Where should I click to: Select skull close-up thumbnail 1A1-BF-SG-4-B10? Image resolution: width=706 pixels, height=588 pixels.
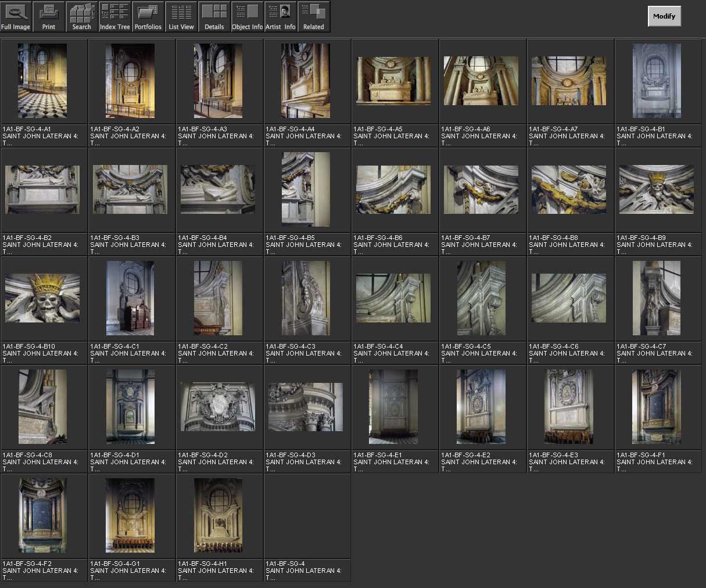click(42, 298)
